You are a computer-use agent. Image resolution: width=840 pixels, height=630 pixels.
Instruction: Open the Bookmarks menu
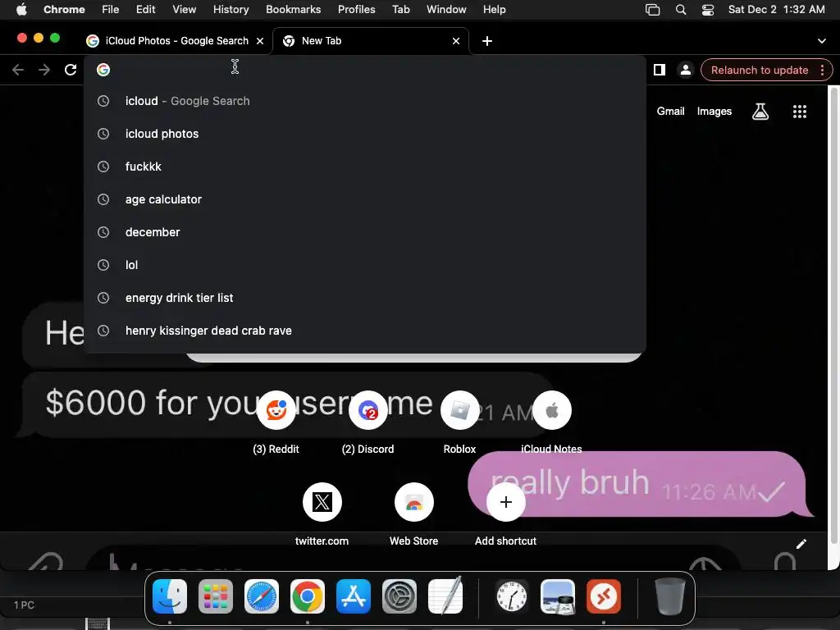[x=293, y=10]
